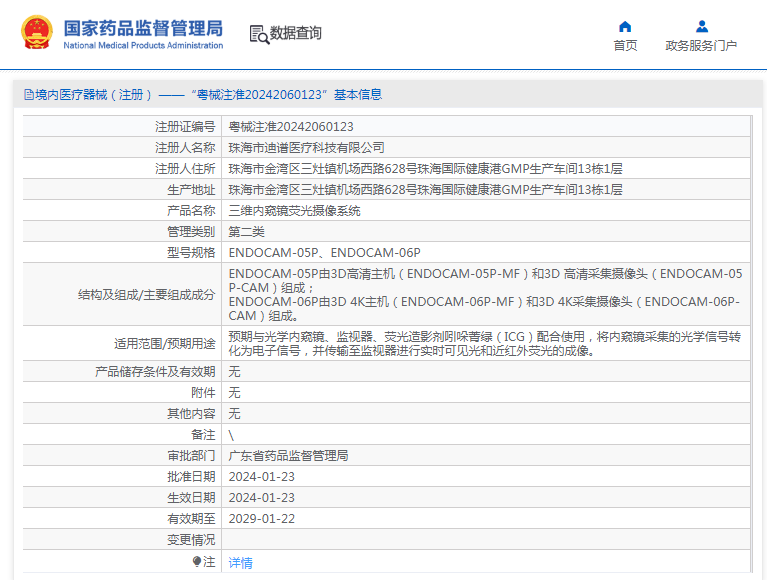
Task: Click the 生效日期 label
Action: [191, 498]
